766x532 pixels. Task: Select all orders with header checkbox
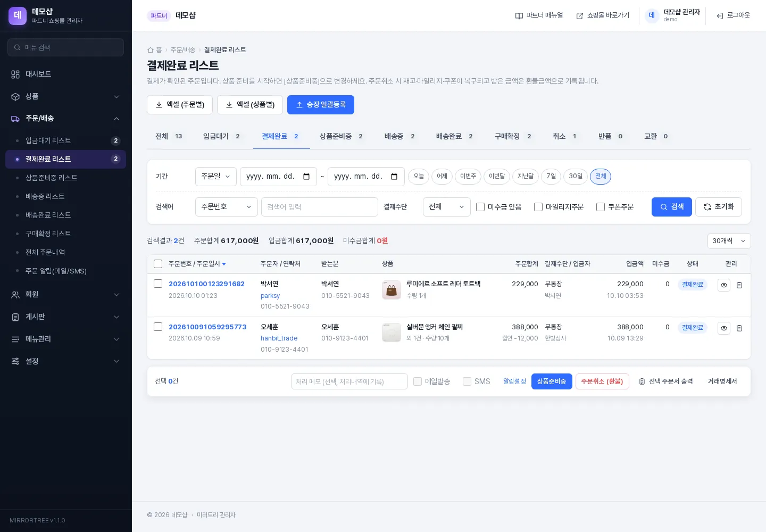pos(158,264)
